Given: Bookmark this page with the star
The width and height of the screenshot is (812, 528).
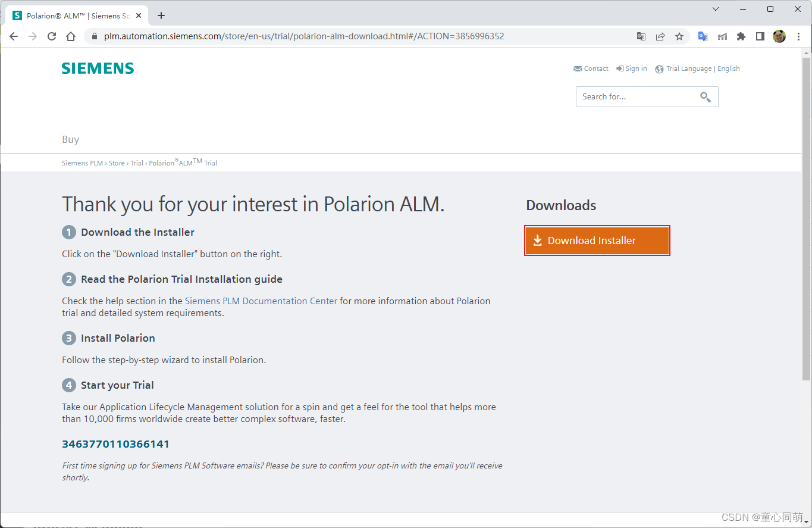Looking at the screenshot, I should [679, 36].
